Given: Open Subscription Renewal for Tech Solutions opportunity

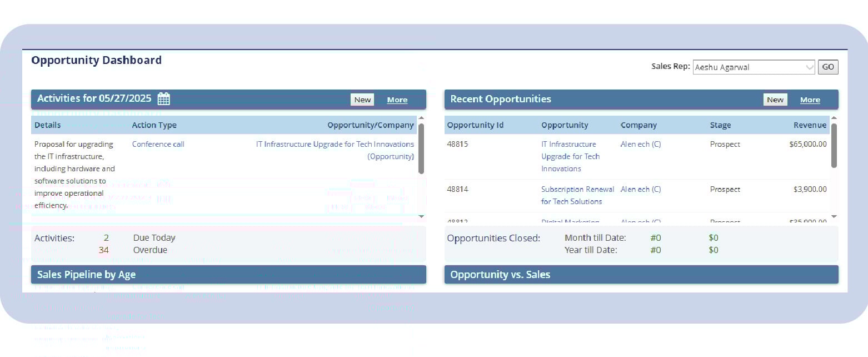Looking at the screenshot, I should click(x=578, y=195).
